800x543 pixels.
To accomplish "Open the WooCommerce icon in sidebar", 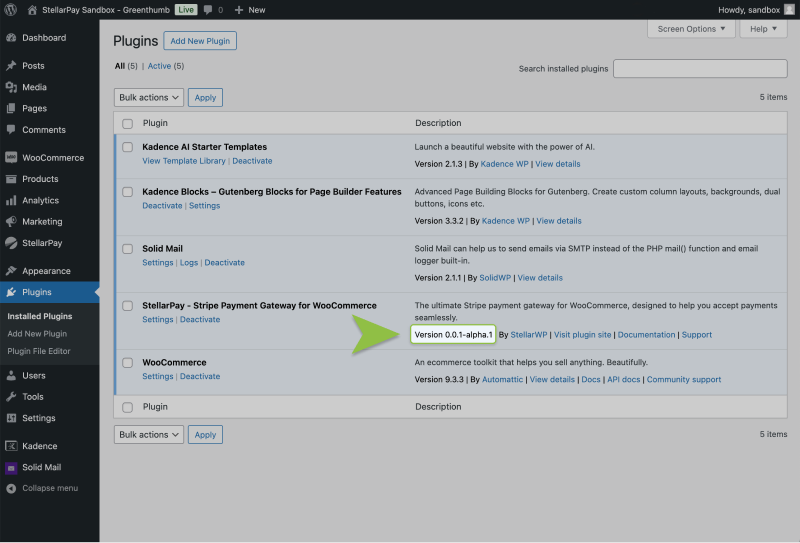I will point(11,158).
